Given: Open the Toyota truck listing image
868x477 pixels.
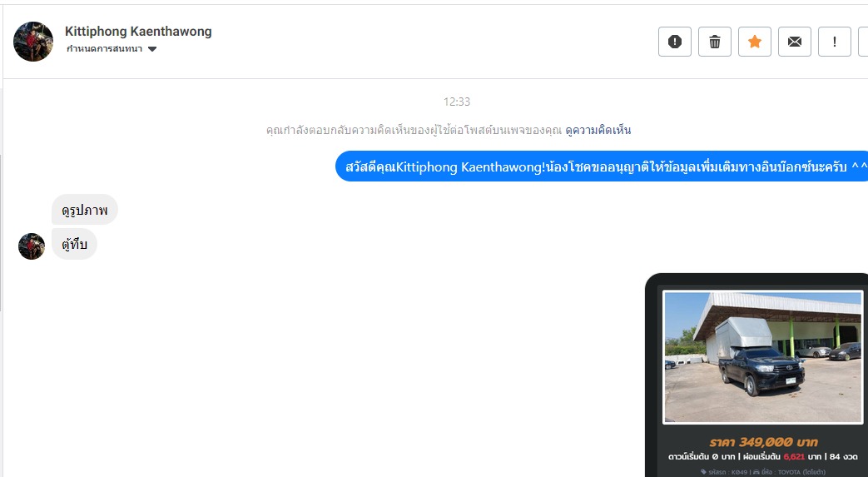Looking at the screenshot, I should pyautogui.click(x=763, y=357).
